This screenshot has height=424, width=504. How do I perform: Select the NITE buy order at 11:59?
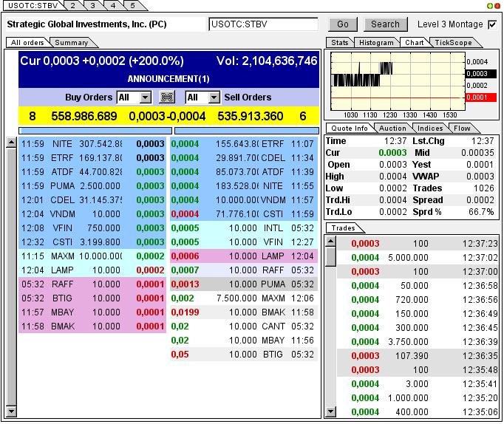92,144
